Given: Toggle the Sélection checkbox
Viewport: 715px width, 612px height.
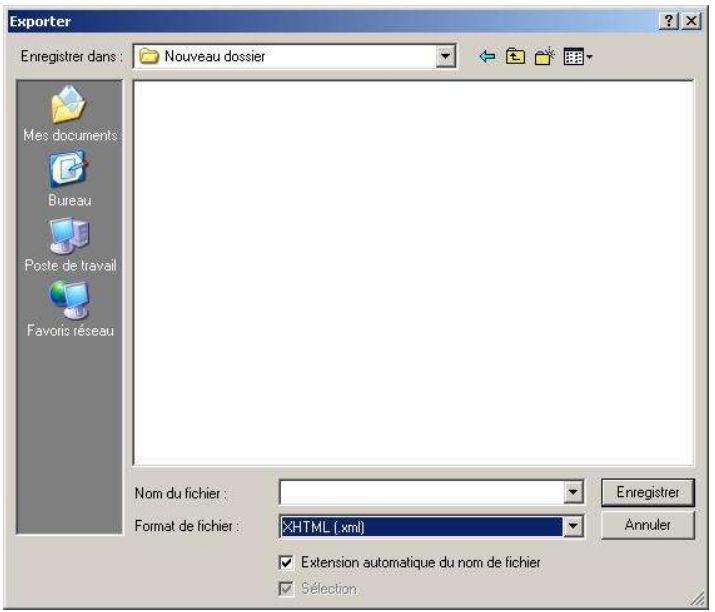Looking at the screenshot, I should coord(286,589).
